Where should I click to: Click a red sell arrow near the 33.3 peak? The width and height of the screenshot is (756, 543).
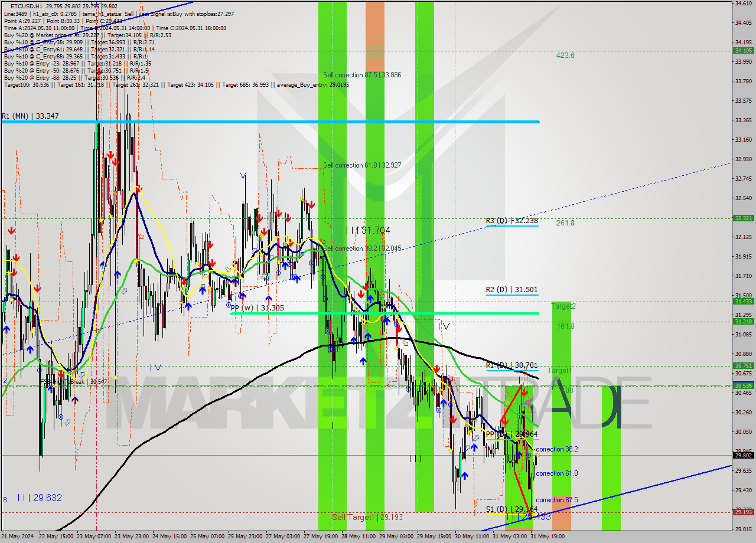pos(110,155)
